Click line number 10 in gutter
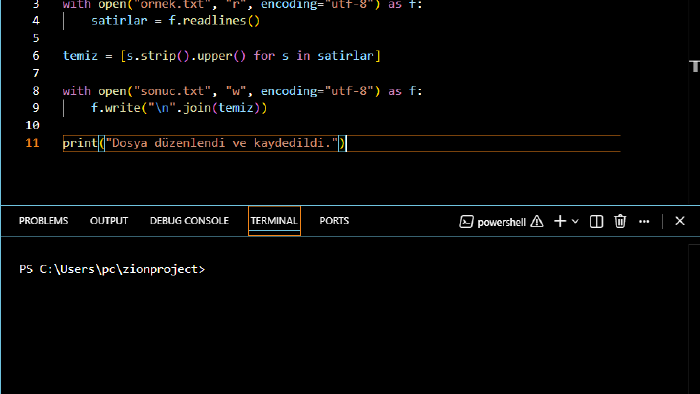700x394 pixels. (x=33, y=125)
